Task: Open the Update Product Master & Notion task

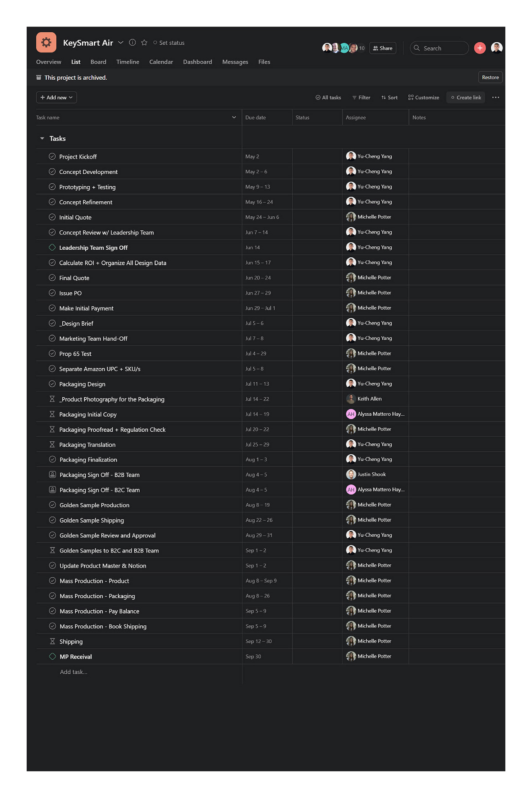Action: click(x=103, y=566)
